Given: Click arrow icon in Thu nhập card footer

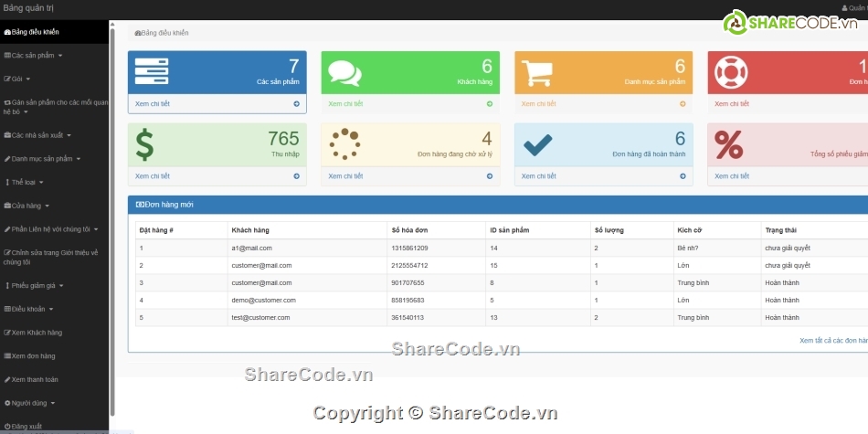Looking at the screenshot, I should click(x=297, y=176).
